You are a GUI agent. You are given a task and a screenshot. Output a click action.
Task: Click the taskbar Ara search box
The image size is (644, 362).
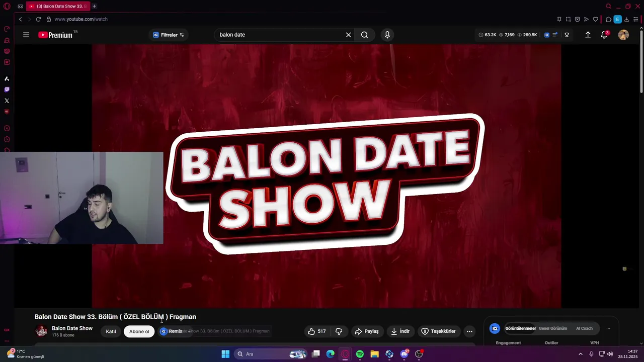point(272,354)
